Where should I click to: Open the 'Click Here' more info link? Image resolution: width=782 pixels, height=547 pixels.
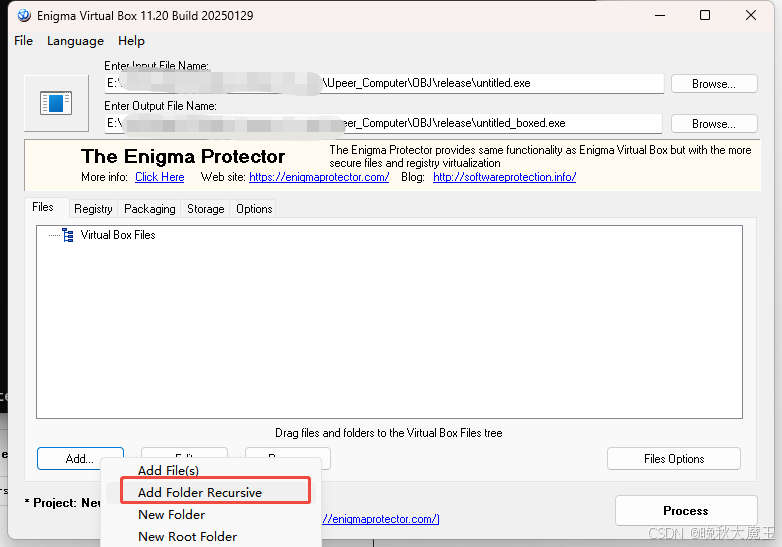(x=160, y=177)
